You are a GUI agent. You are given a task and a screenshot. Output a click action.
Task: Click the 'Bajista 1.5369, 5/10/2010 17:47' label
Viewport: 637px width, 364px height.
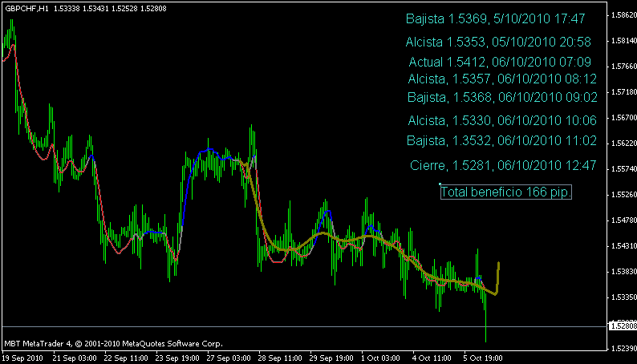(x=496, y=18)
